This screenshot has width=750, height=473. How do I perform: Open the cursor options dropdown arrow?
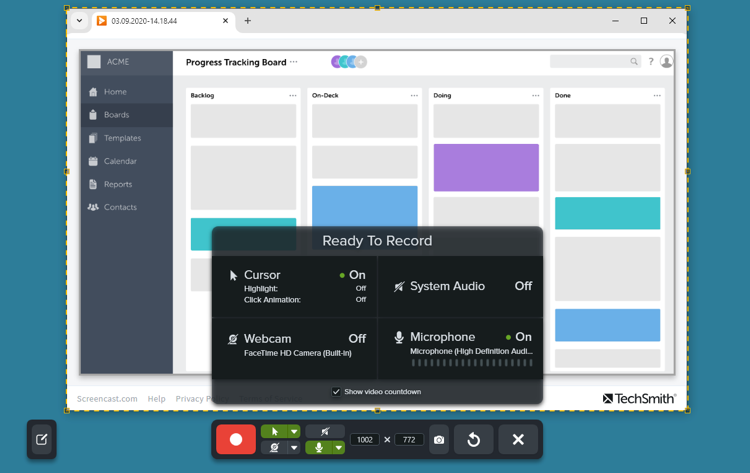[x=294, y=432]
